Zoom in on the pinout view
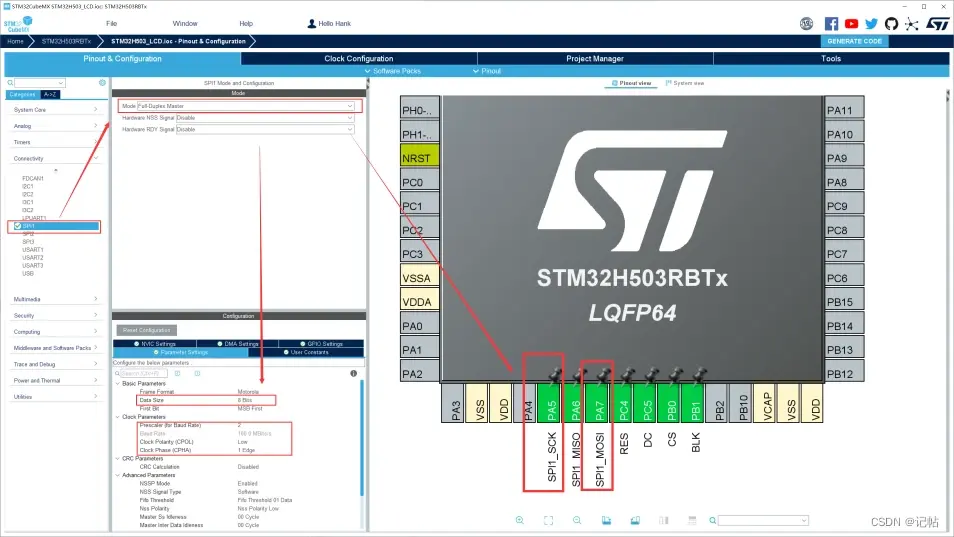This screenshot has width=954, height=537. click(x=520, y=521)
